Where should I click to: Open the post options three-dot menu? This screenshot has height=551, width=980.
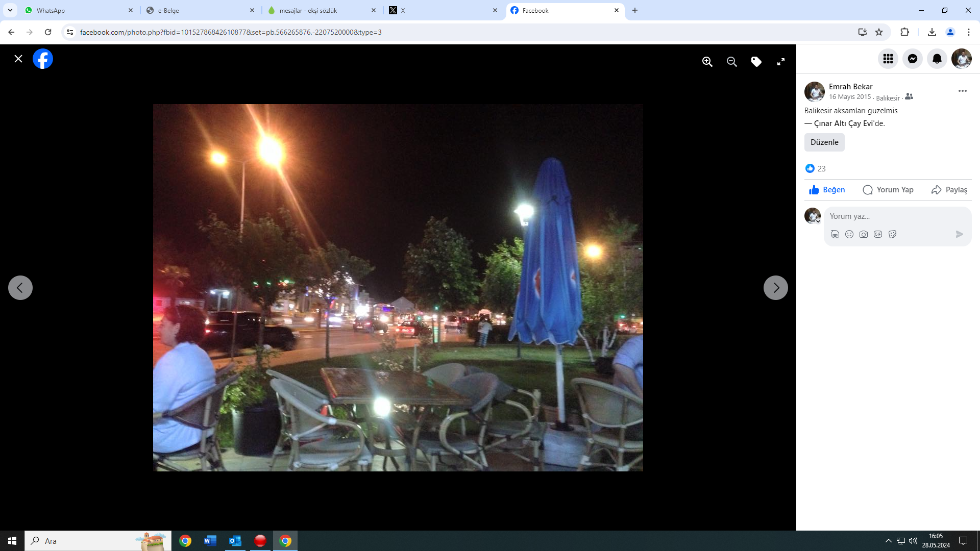[962, 91]
